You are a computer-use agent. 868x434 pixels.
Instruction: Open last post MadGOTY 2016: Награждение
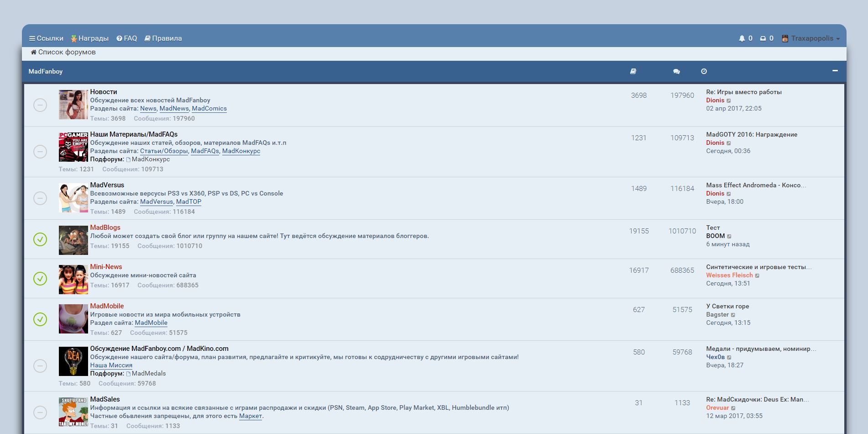click(752, 135)
